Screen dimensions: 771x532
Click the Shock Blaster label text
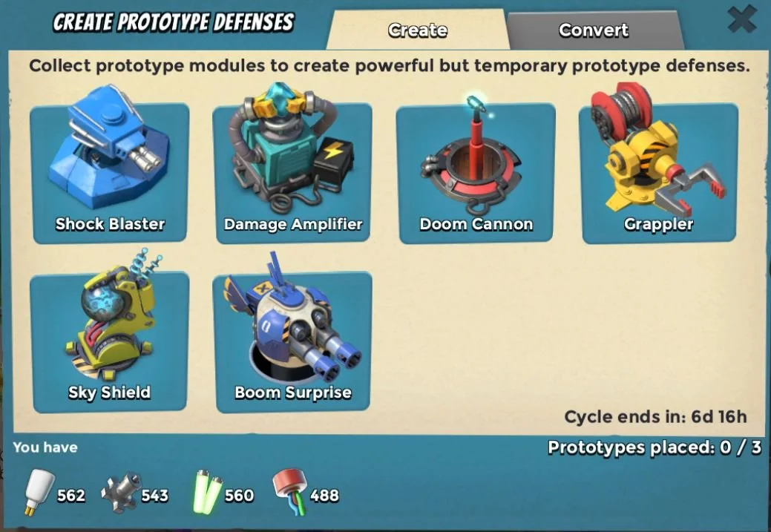tap(110, 224)
